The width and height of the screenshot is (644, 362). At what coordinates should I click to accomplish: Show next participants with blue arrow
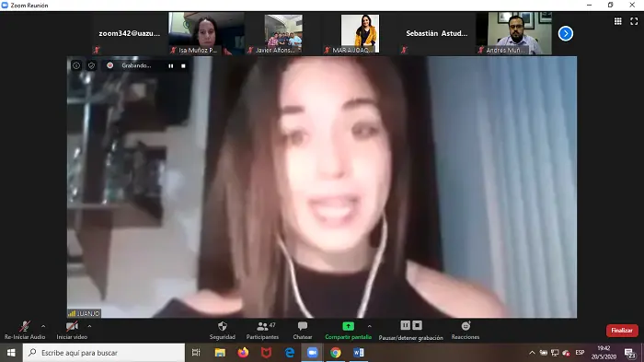566,34
